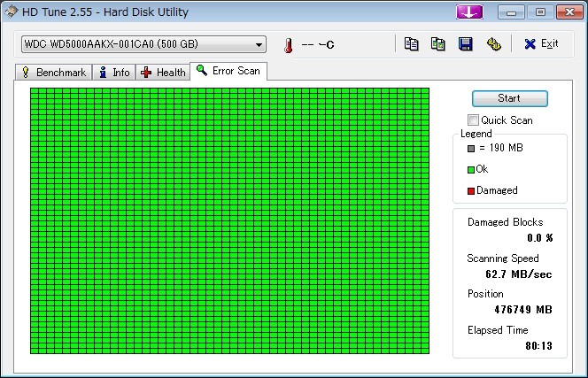Open the options wrench icon
Image resolution: width=588 pixels, height=378 pixels.
[493, 44]
